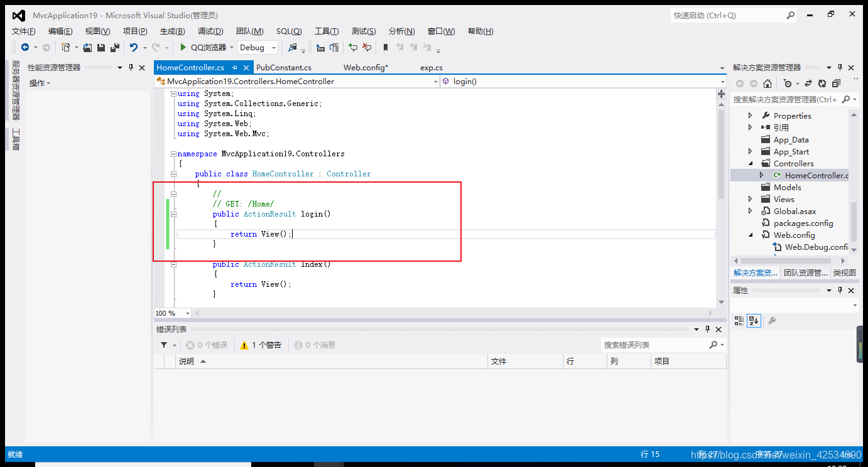868x467 pixels.
Task: Click the Solution Explorer vertical scrollbar thumb
Action: [853, 223]
